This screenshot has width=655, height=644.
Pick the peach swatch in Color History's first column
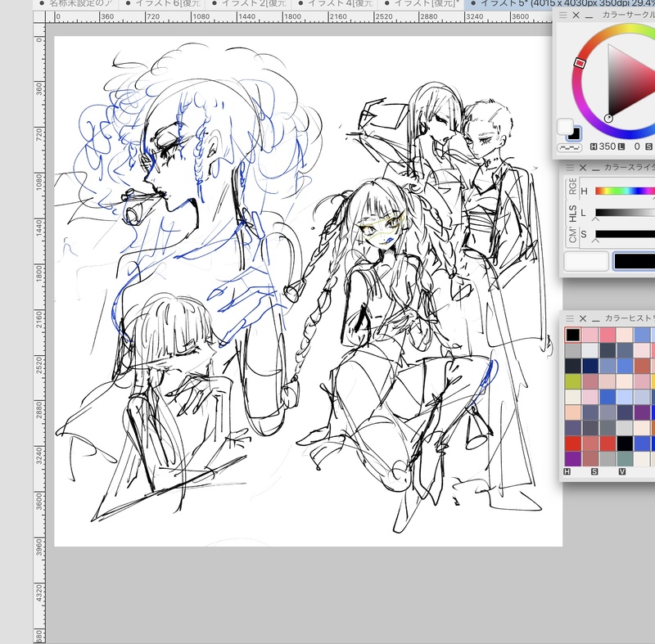click(572, 412)
